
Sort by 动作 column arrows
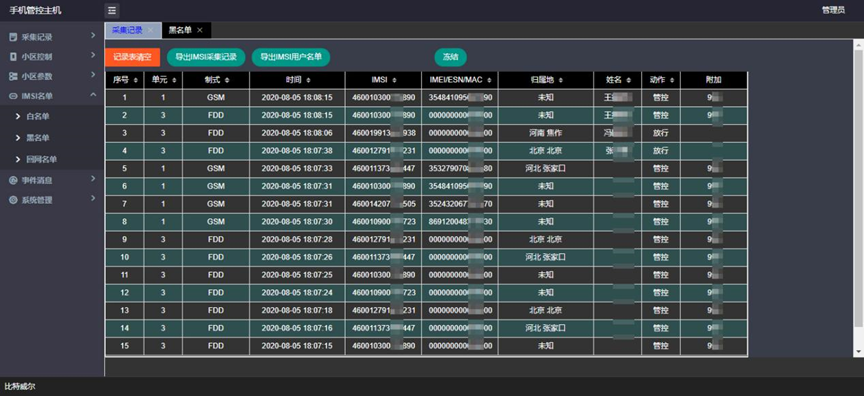coord(672,80)
